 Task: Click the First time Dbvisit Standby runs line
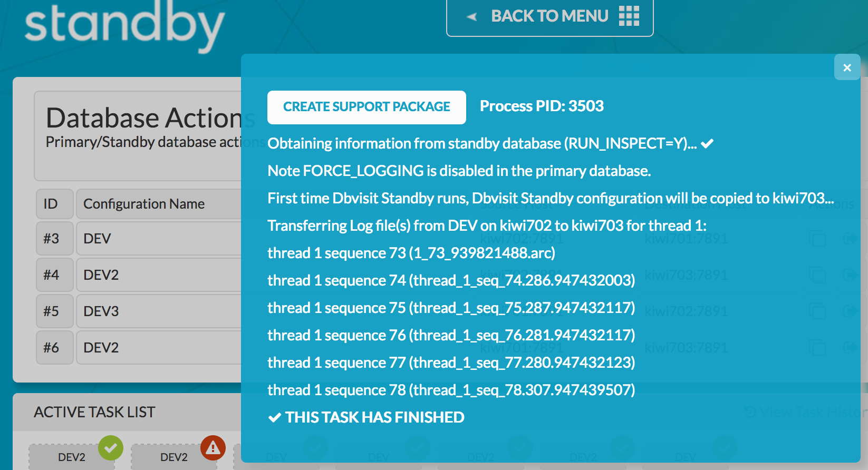coord(551,199)
